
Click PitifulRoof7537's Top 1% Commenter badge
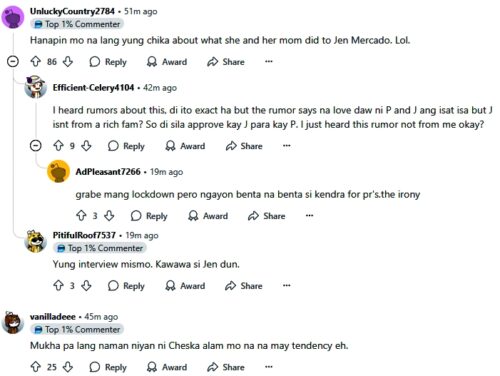point(100,248)
